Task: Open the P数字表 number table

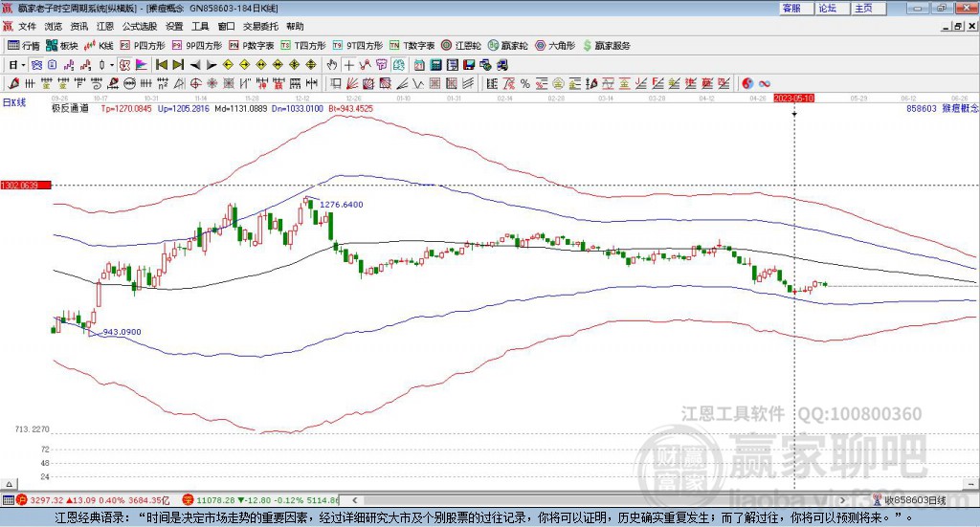Action: click(252, 46)
